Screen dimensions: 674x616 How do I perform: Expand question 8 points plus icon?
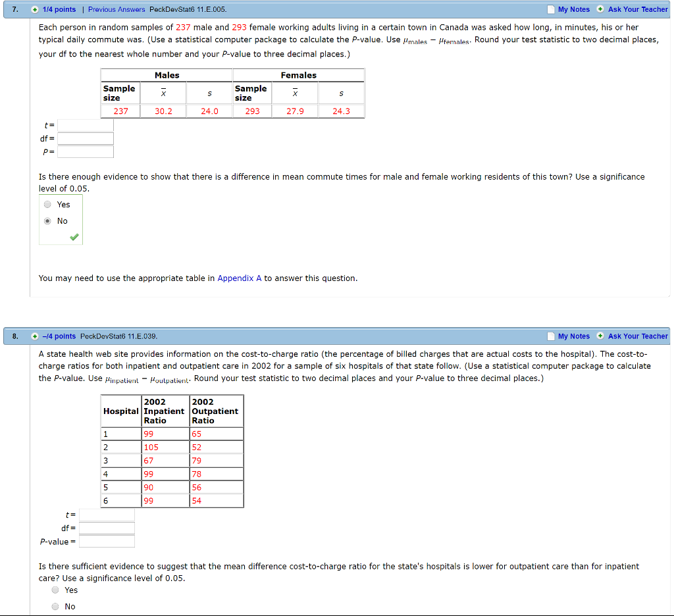pyautogui.click(x=35, y=336)
